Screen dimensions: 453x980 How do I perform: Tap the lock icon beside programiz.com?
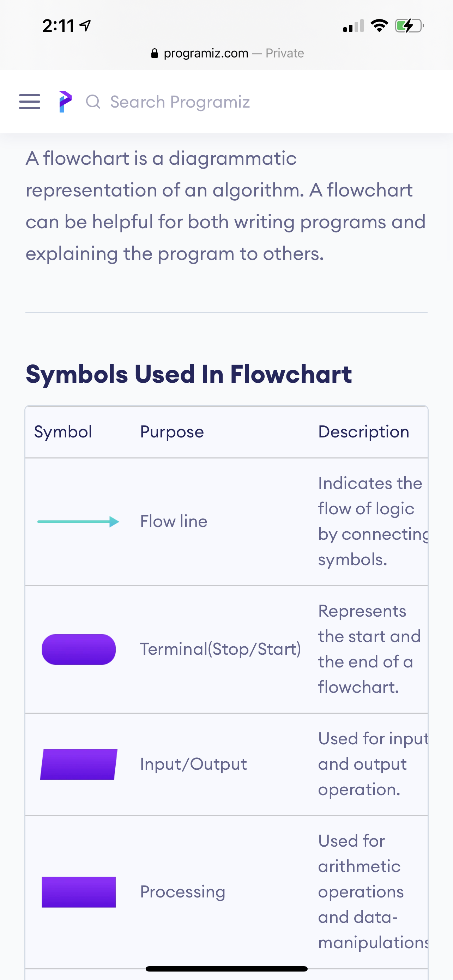(155, 53)
